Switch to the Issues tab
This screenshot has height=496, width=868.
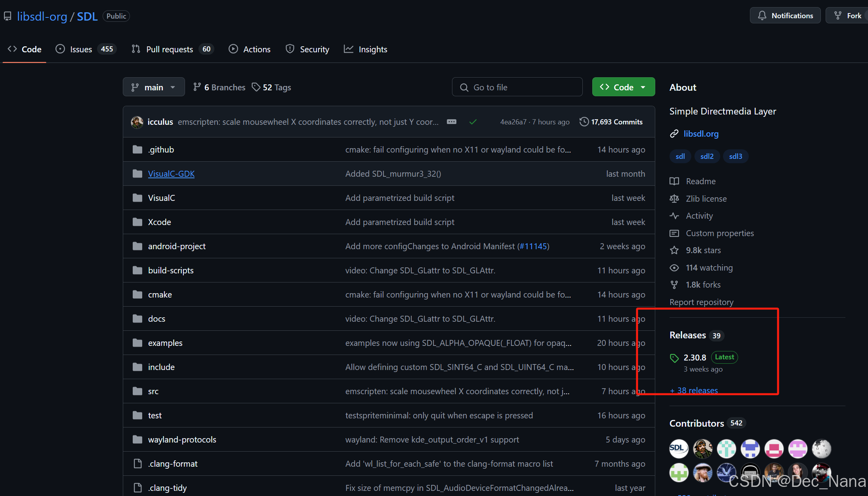pos(81,49)
